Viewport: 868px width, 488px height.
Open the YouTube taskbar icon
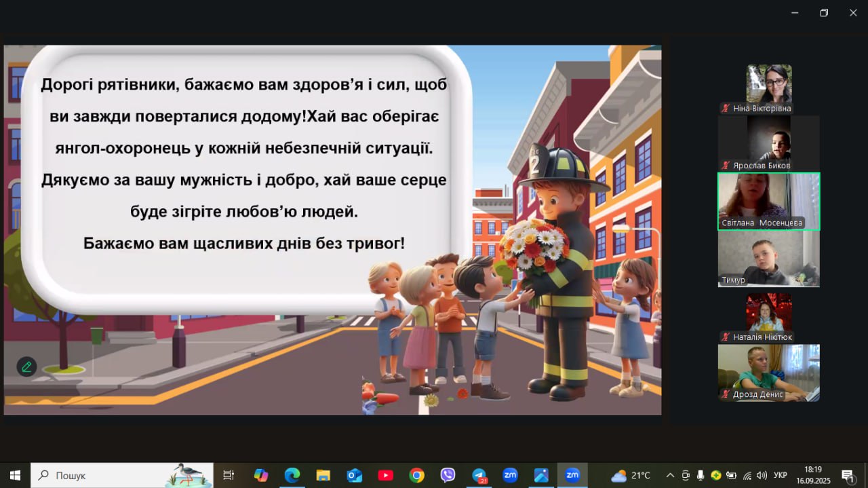pyautogui.click(x=385, y=475)
